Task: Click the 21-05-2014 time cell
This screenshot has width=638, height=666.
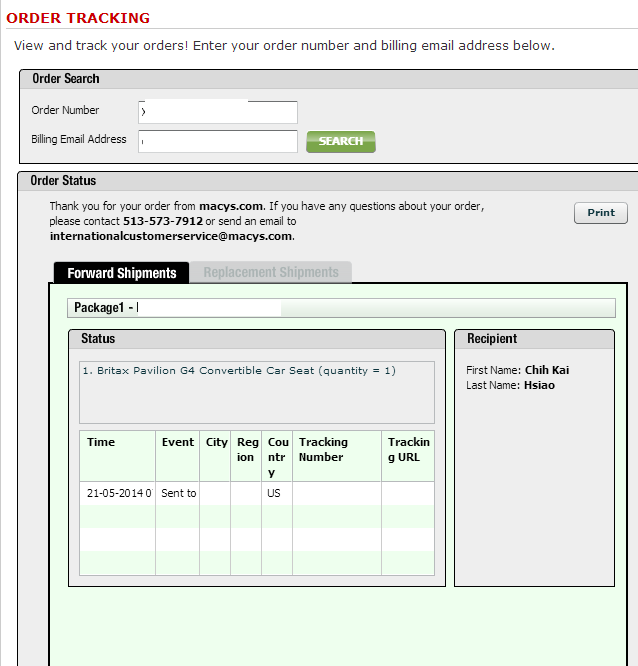Action: click(117, 493)
